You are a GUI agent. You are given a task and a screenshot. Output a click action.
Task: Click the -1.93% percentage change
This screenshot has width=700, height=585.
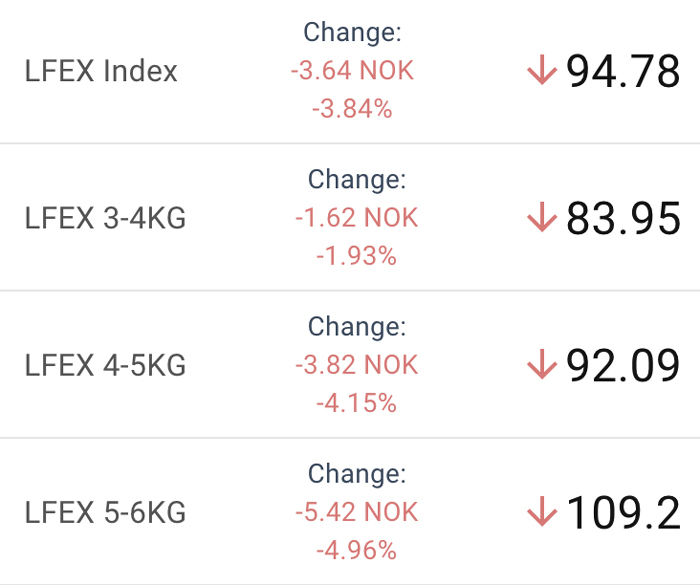[357, 256]
